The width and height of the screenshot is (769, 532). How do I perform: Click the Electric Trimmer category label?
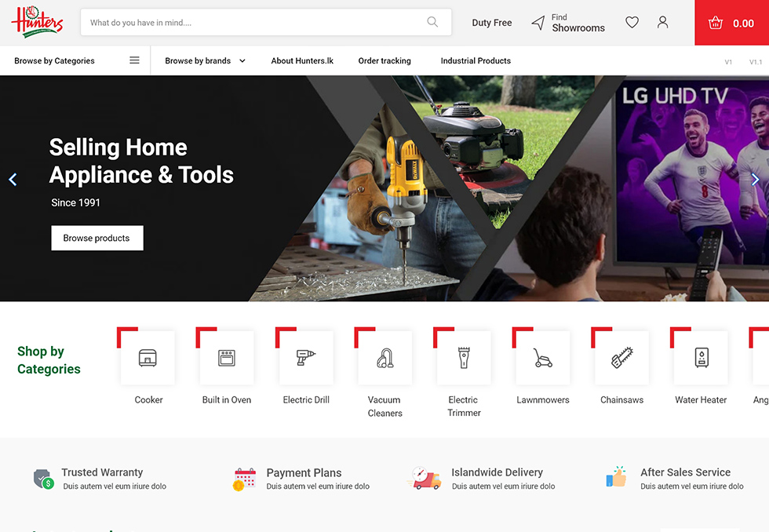[x=464, y=406]
